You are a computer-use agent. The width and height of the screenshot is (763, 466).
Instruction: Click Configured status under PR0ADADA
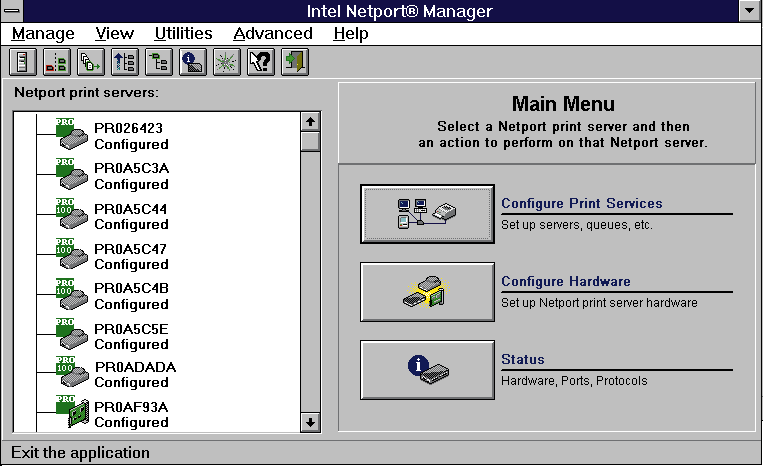pos(131,382)
